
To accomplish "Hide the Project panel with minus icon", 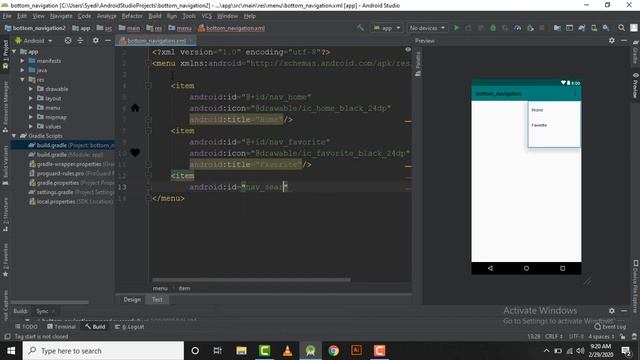I will [x=108, y=40].
